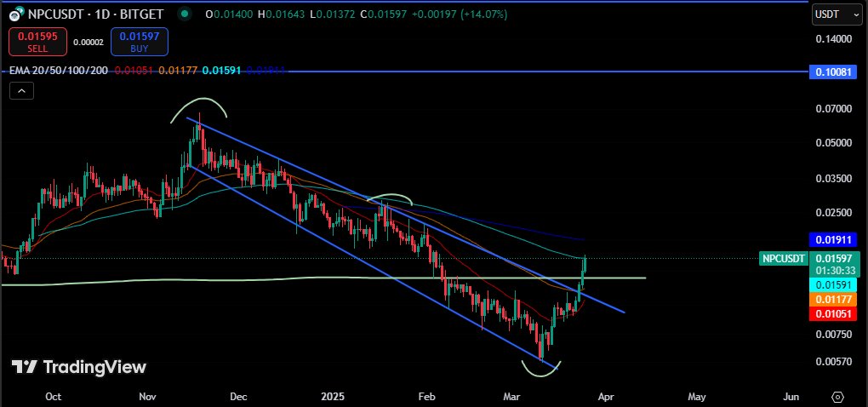Screen dimensions: 868x407
Task: Open the USDT currency dropdown
Action: coord(837,15)
